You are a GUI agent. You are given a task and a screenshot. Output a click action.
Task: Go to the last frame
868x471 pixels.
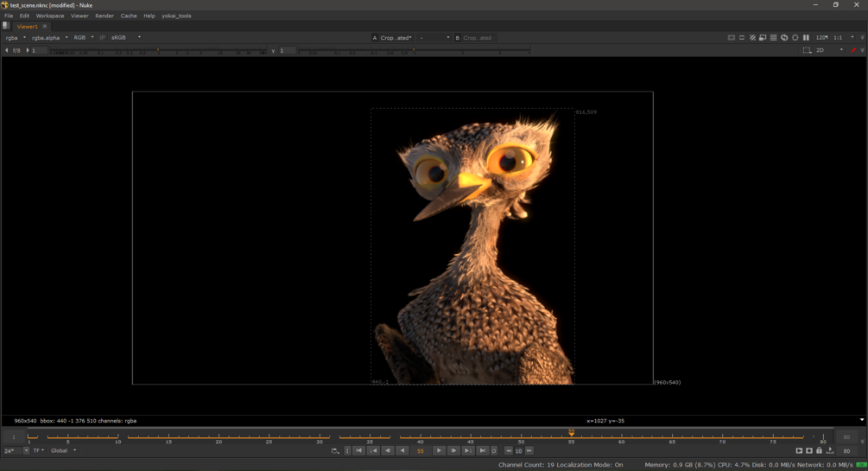[x=482, y=450]
